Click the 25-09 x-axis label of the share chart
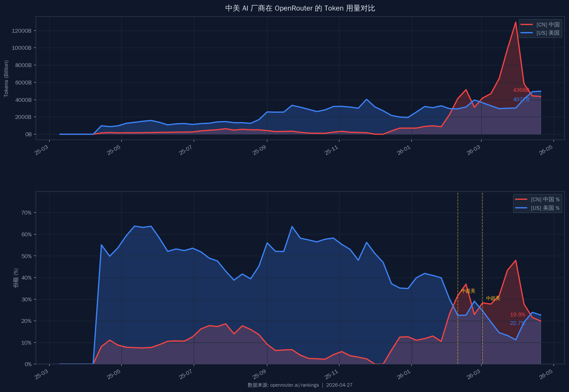The image size is (569, 392). pos(259,374)
